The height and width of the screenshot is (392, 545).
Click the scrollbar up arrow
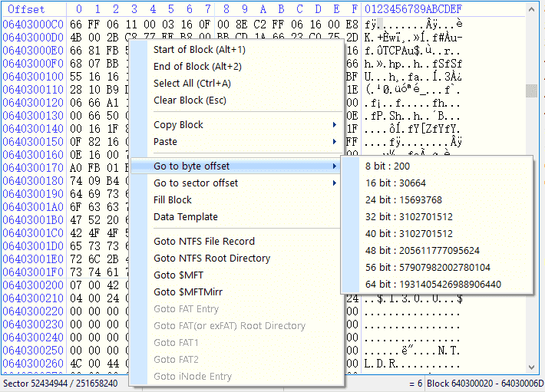(x=531, y=9)
